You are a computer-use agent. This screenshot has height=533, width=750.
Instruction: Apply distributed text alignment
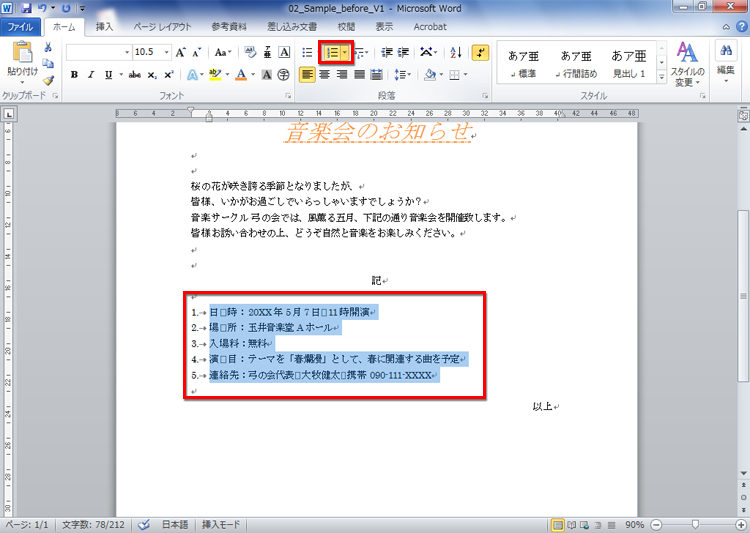tap(376, 75)
